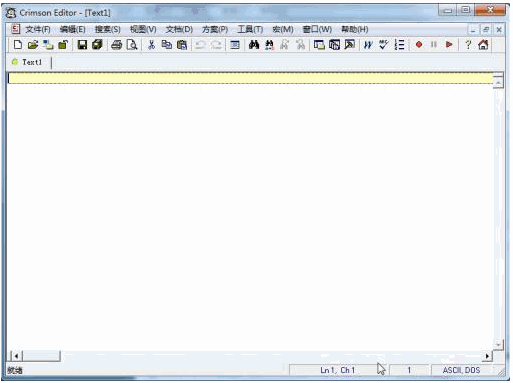
Task: Toggle spell check ABC icon
Action: 383,45
